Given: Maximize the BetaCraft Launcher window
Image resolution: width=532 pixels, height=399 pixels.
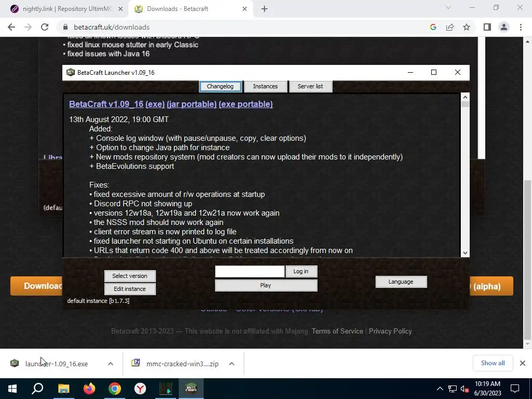Looking at the screenshot, I should pyautogui.click(x=434, y=72).
